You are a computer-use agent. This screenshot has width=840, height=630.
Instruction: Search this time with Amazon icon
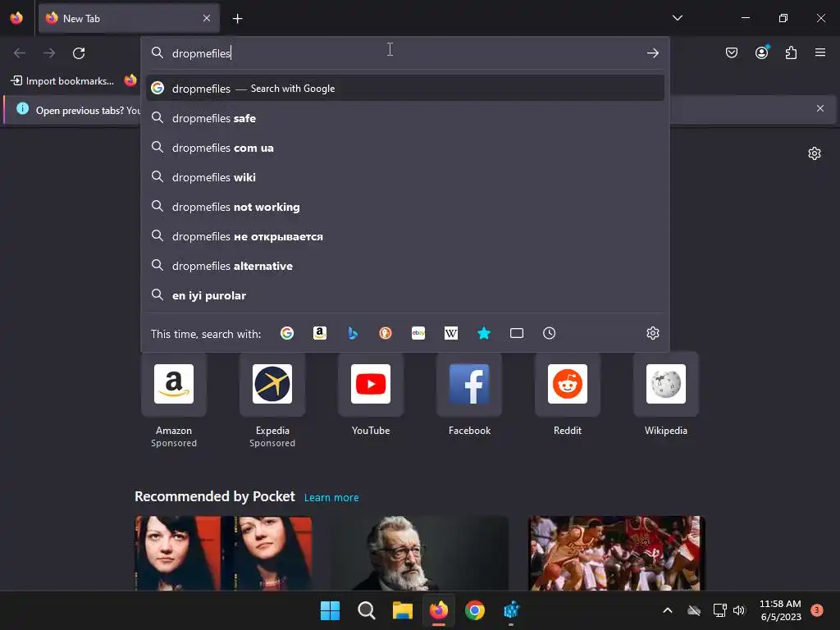tap(320, 333)
